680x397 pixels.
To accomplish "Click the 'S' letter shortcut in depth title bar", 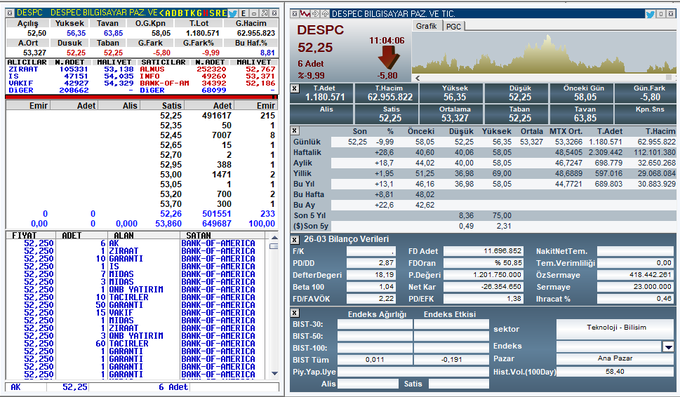I will [x=212, y=13].
